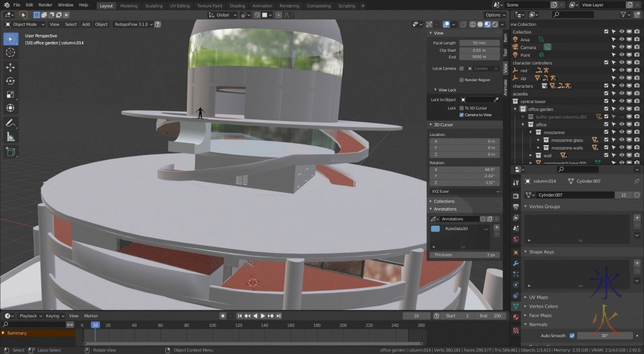The height and width of the screenshot is (354, 644).
Task: Open the Render menu
Action: pyautogui.click(x=45, y=5)
